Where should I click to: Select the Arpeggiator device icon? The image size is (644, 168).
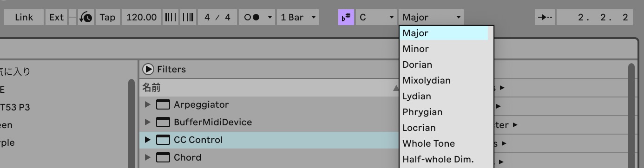coord(163,104)
